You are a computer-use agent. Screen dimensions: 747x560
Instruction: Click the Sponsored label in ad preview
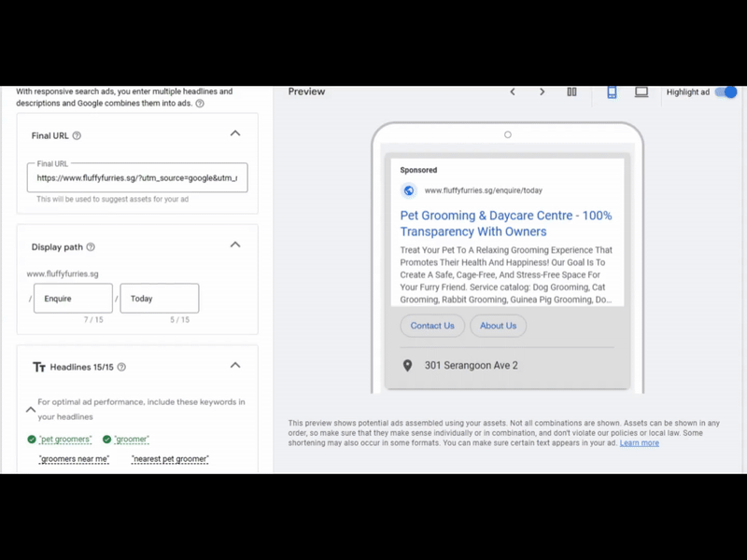pyautogui.click(x=418, y=170)
